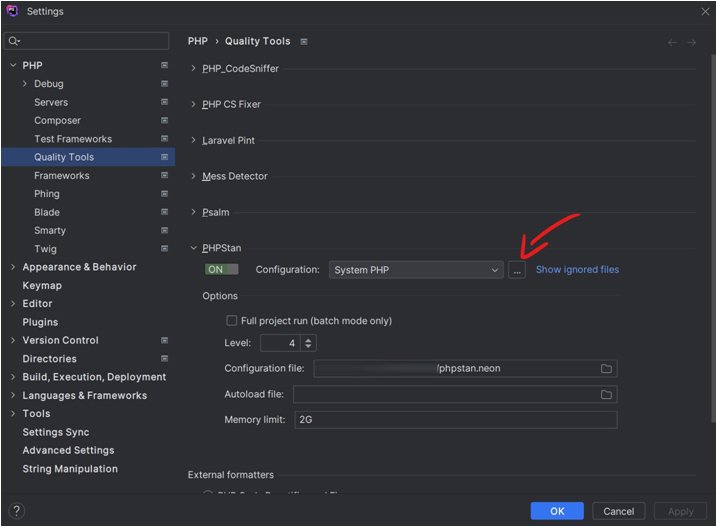
Task: Toggle the PHPStan ON switch
Action: click(222, 269)
